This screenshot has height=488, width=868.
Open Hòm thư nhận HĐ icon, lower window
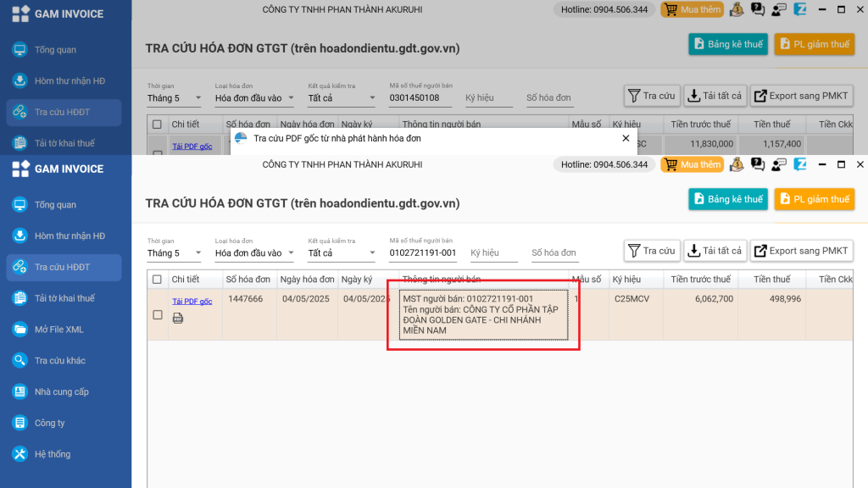point(20,236)
